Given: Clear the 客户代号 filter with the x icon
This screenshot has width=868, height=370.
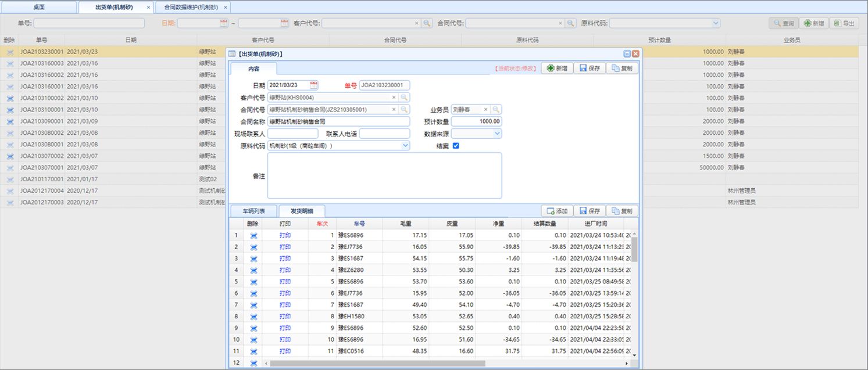Looking at the screenshot, I should pyautogui.click(x=416, y=23).
